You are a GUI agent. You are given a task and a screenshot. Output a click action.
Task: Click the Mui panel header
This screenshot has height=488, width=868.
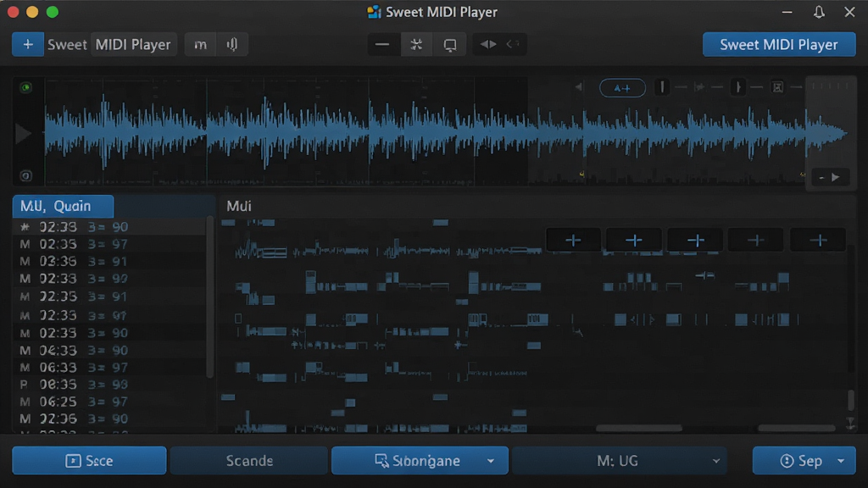[239, 207]
